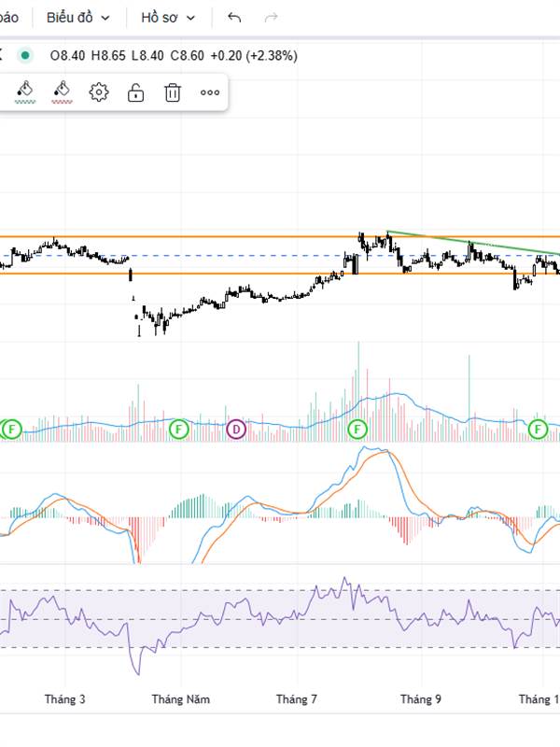Click the Tháng 3 time axis label
Viewport: 560px width, 747px height.
click(65, 699)
